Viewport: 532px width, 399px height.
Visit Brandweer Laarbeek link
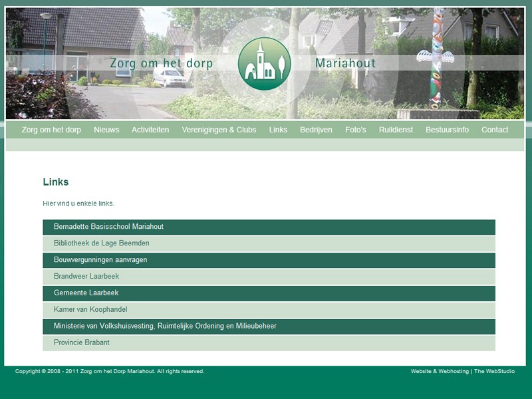coord(269,277)
